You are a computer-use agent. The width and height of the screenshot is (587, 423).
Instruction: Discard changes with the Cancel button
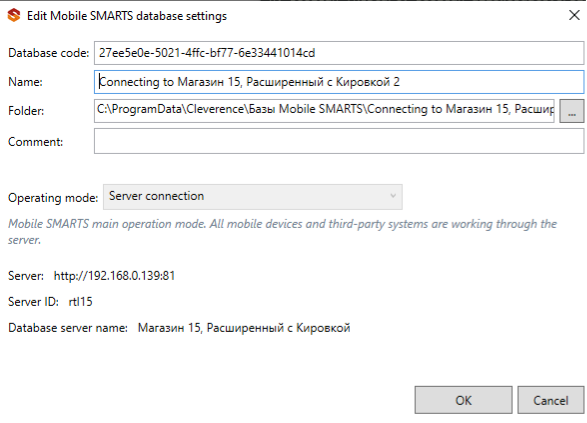(x=551, y=400)
